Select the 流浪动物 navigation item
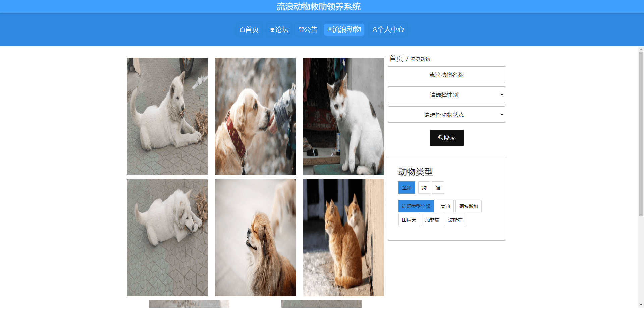Viewport: 644px width, 319px height. tap(344, 29)
